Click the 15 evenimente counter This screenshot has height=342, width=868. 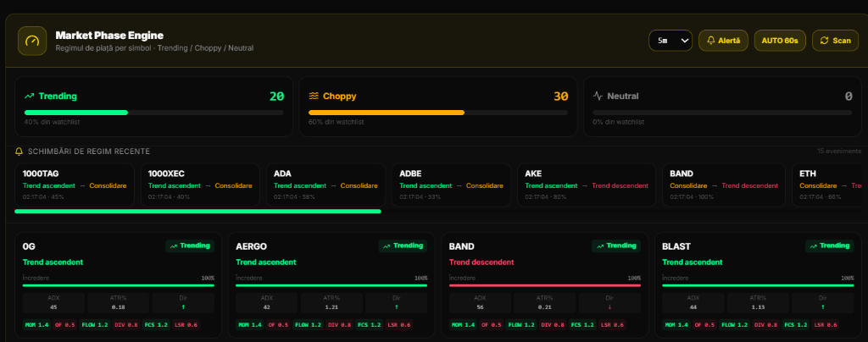tap(839, 151)
